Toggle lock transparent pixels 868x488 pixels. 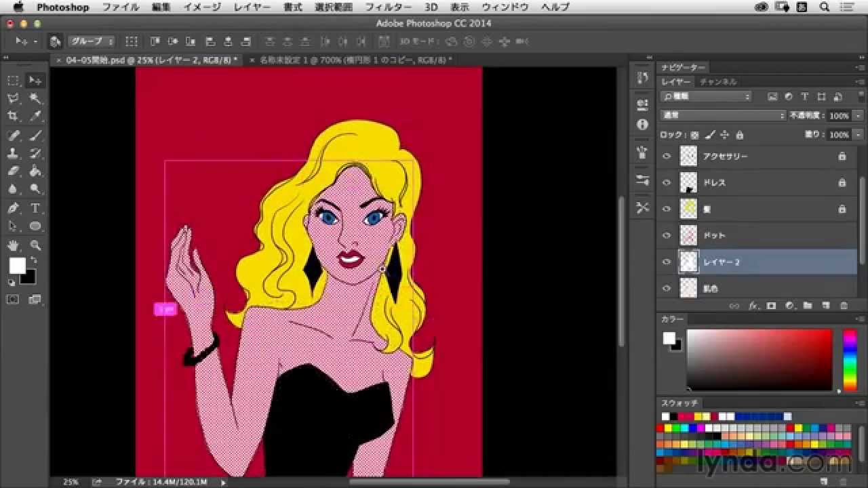pos(695,135)
